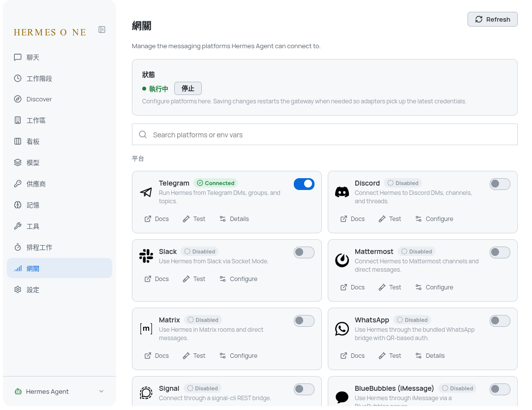532x410 pixels.
Task: Click the Telegram paper plane logo
Action: [x=146, y=192]
